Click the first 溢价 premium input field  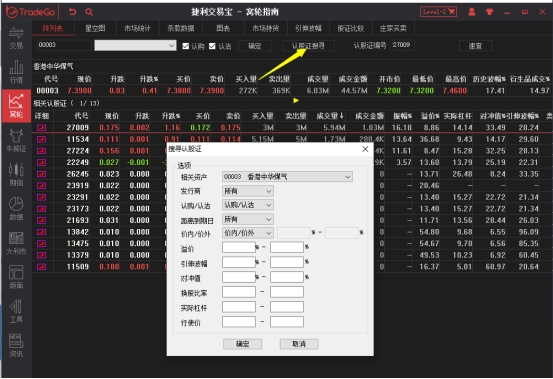239,247
